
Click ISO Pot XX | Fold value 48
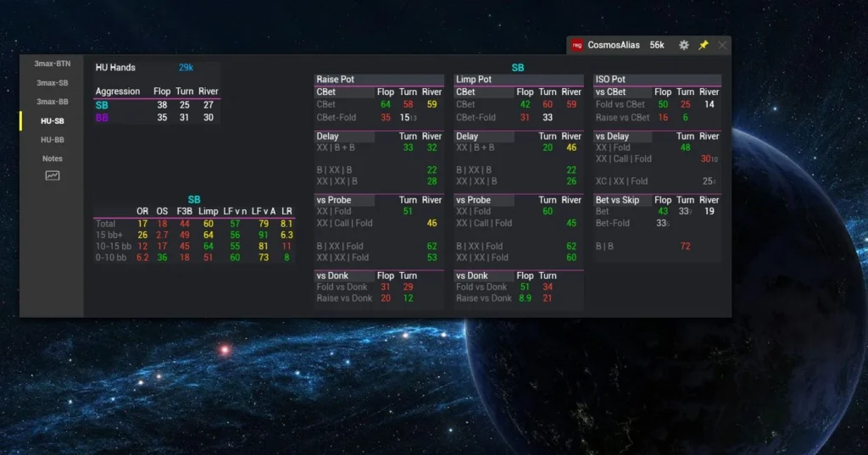click(x=685, y=147)
